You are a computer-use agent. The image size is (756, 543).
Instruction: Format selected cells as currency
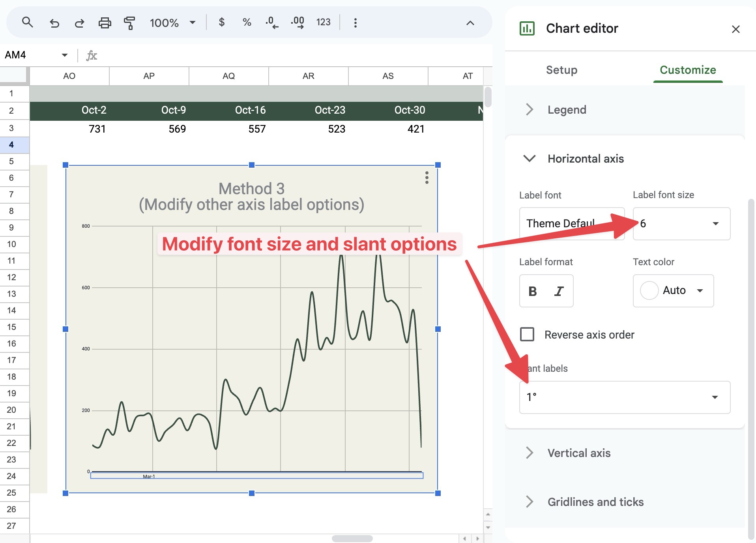[x=222, y=22]
